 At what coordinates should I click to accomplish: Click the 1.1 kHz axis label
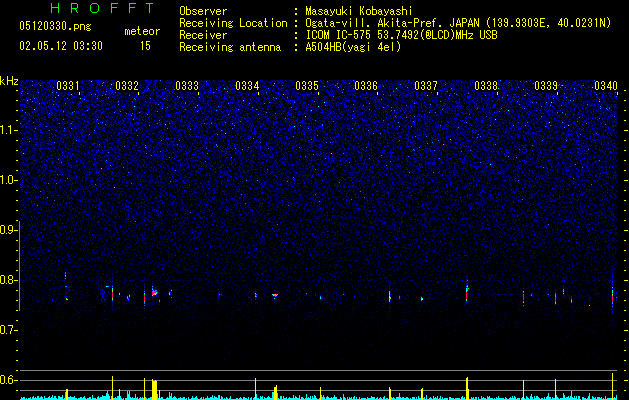click(8, 130)
